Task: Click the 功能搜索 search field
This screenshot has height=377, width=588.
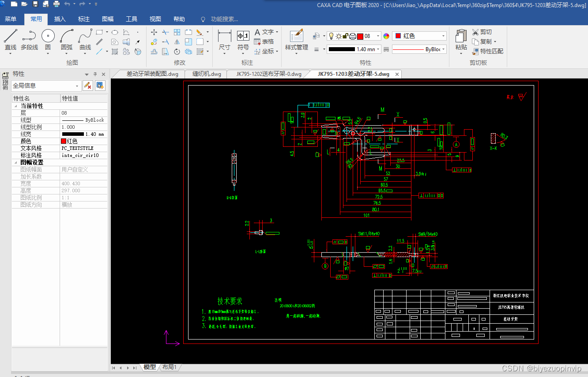Action: 224,19
